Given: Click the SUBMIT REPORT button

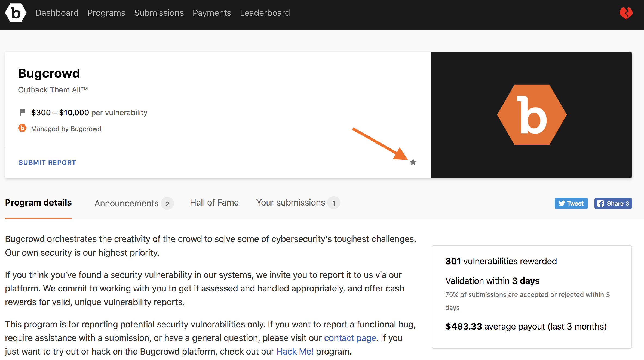Looking at the screenshot, I should (47, 162).
